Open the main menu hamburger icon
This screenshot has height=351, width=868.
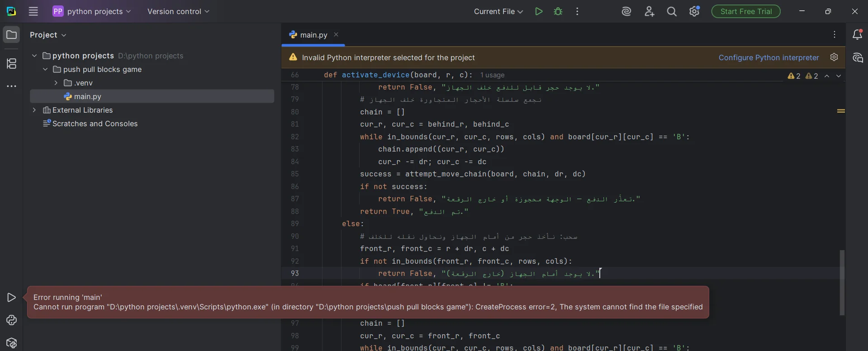33,11
